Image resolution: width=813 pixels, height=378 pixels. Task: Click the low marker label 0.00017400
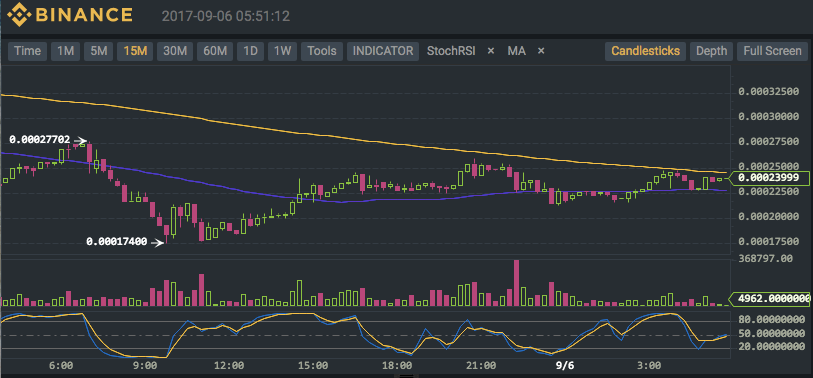(117, 242)
